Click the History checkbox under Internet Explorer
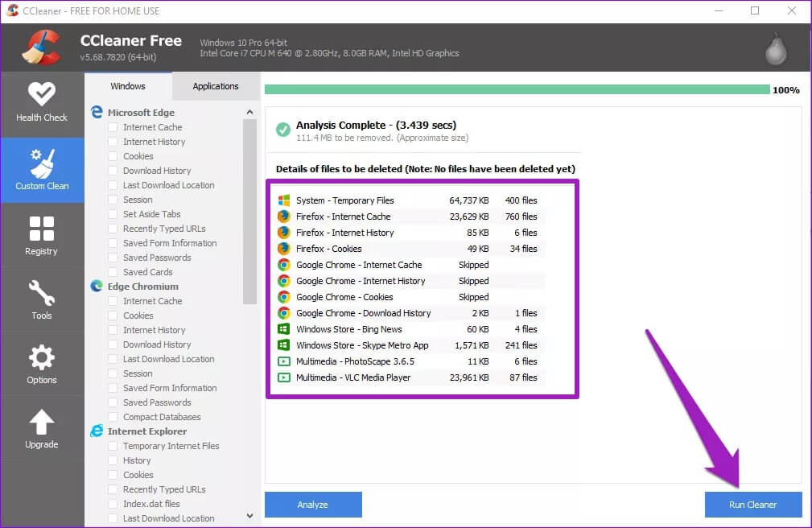Viewport: 812px width, 528px height. pyautogui.click(x=113, y=460)
